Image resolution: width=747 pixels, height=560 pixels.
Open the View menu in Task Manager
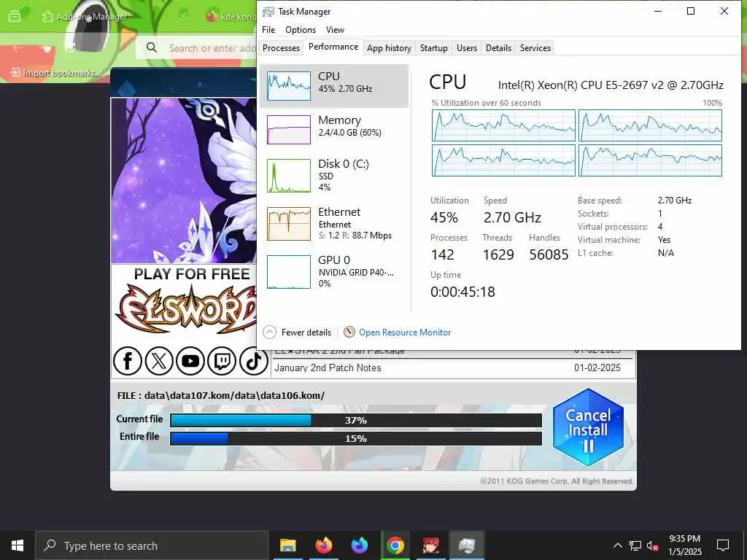pos(335,29)
